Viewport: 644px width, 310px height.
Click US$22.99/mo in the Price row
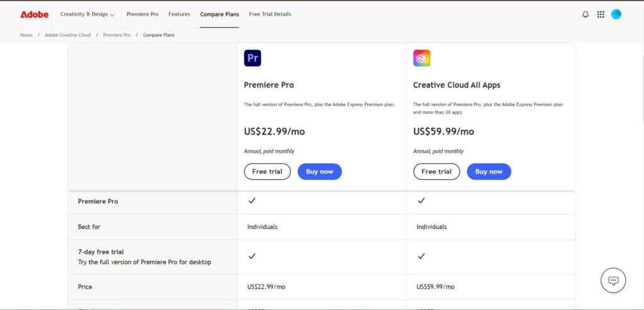266,287
